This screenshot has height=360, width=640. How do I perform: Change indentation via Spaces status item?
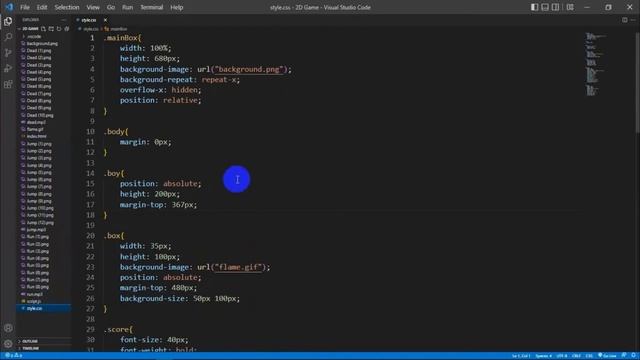coord(544,356)
